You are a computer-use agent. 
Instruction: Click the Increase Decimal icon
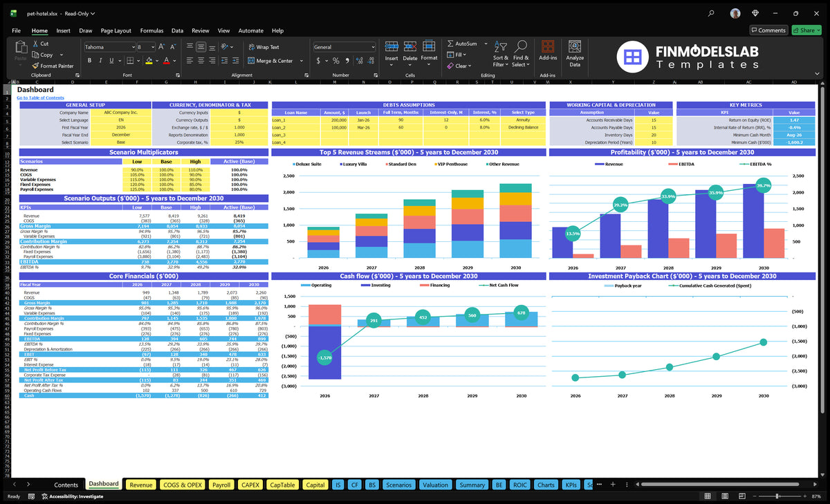point(358,61)
